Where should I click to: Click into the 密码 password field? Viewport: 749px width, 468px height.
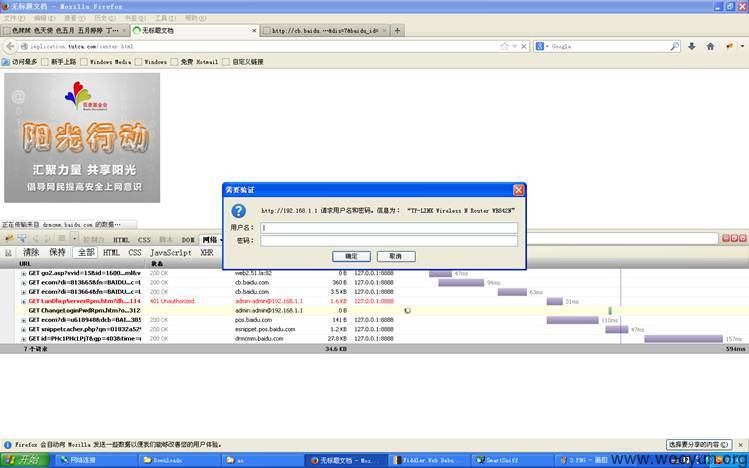pyautogui.click(x=389, y=241)
